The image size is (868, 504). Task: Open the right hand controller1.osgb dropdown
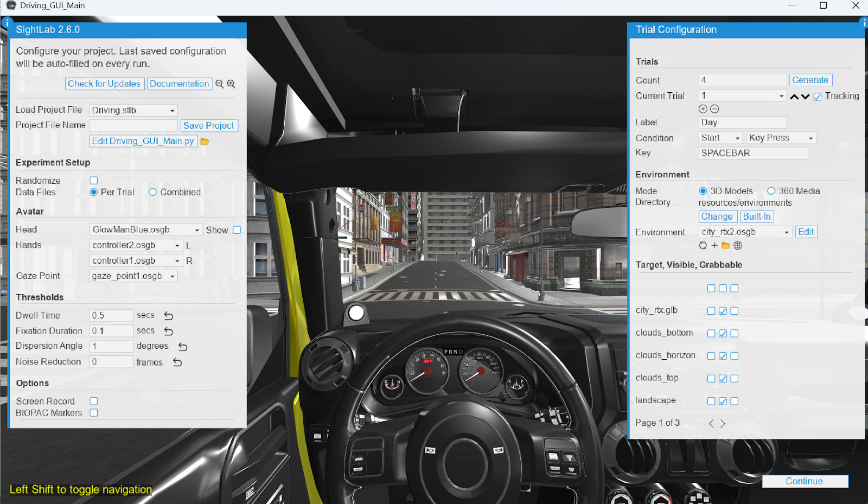[136, 261]
